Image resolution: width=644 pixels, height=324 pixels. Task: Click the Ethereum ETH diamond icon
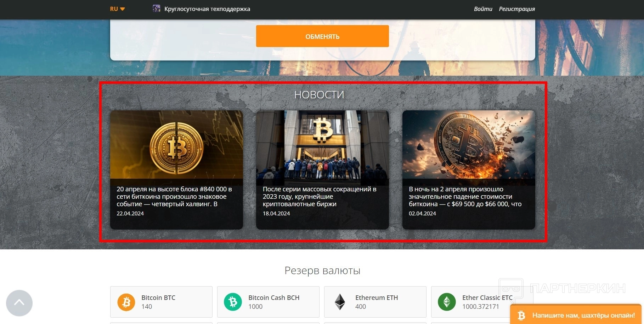(340, 302)
